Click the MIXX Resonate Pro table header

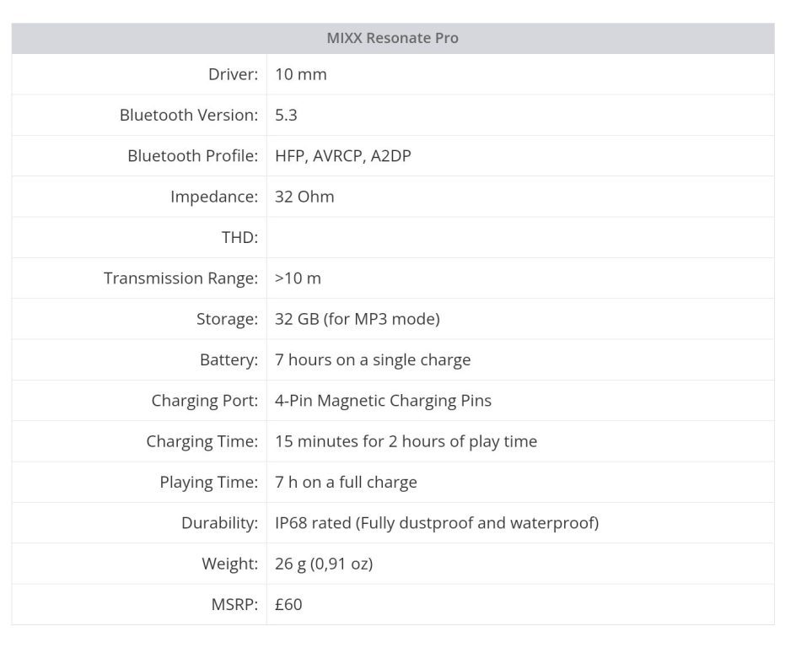tap(392, 38)
